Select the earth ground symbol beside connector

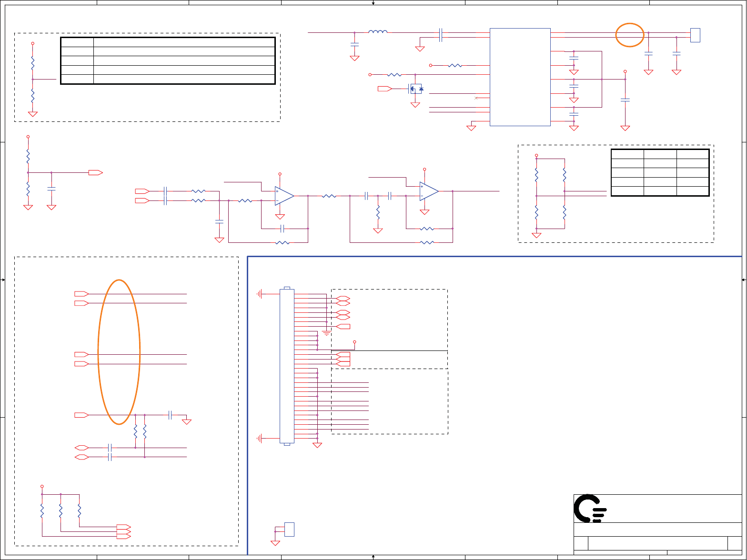[326, 333]
